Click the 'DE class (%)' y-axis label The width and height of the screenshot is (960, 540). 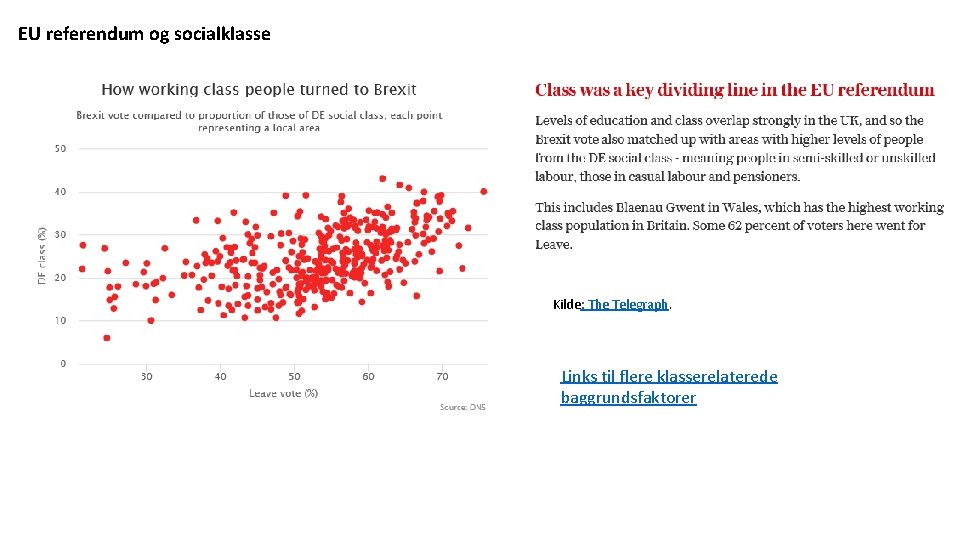pos(42,257)
